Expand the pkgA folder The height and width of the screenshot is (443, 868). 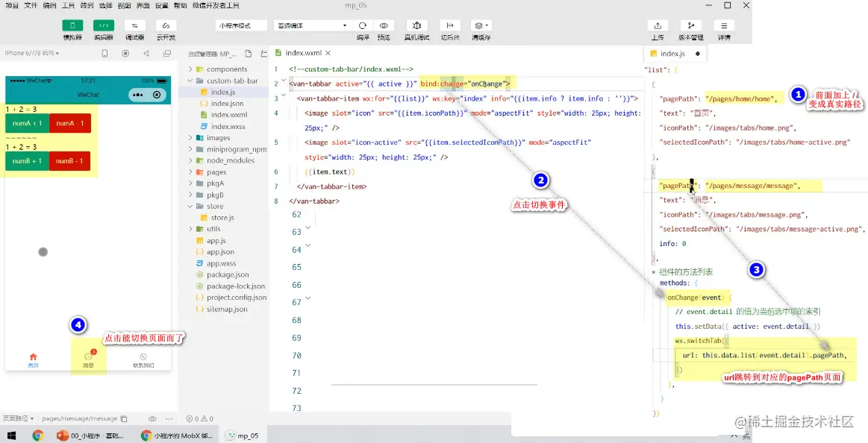(x=190, y=183)
